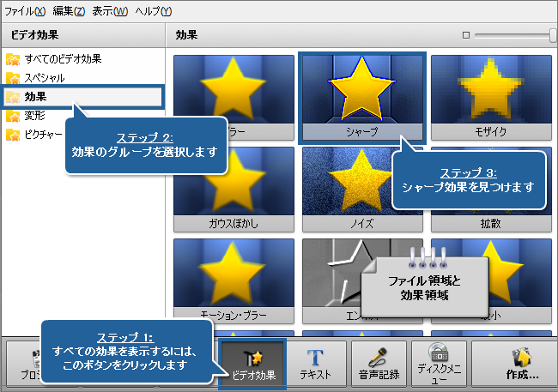Click ピクチャー folder star icon
The width and height of the screenshot is (558, 392).
tap(13, 135)
